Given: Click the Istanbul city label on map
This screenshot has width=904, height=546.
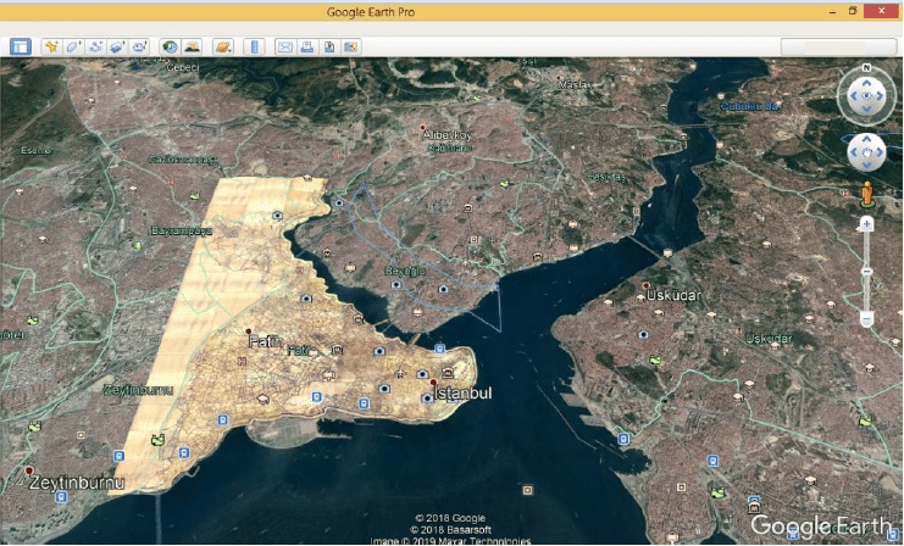Looking at the screenshot, I should pos(463,394).
